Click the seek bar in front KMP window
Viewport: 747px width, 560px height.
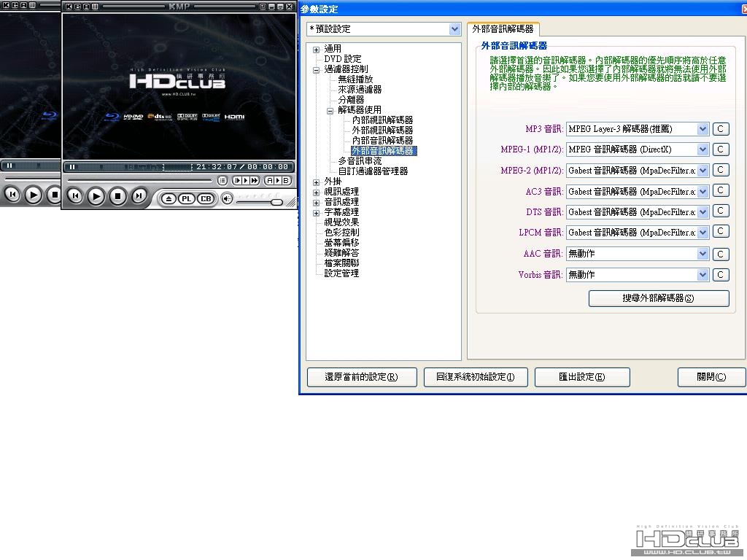tap(139, 181)
